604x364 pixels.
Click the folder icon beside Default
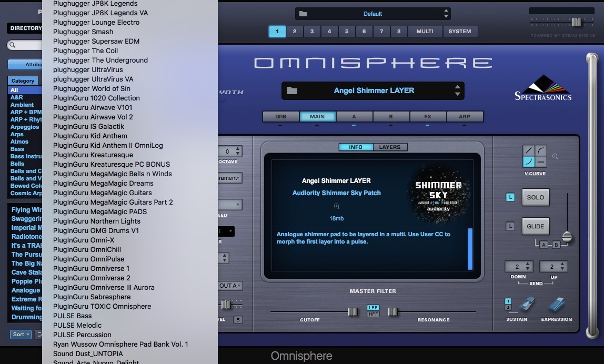(x=303, y=14)
